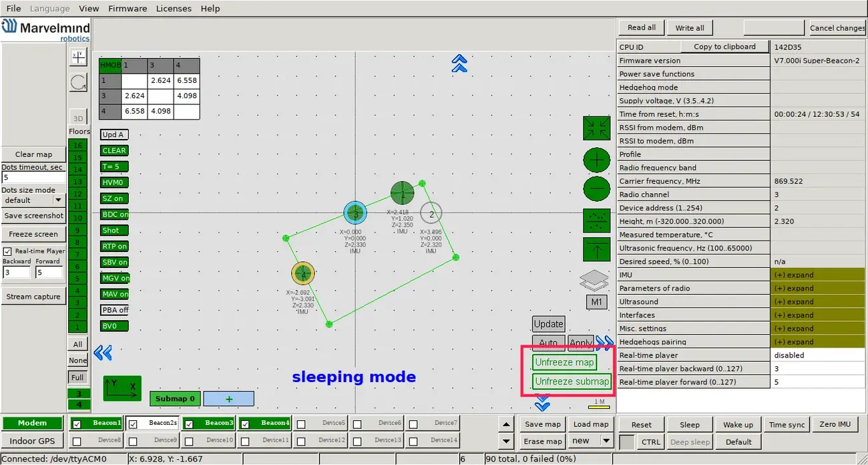This screenshot has height=465, width=868.
Task: Click the green fit-to-screen arrows icon
Action: coord(596,128)
